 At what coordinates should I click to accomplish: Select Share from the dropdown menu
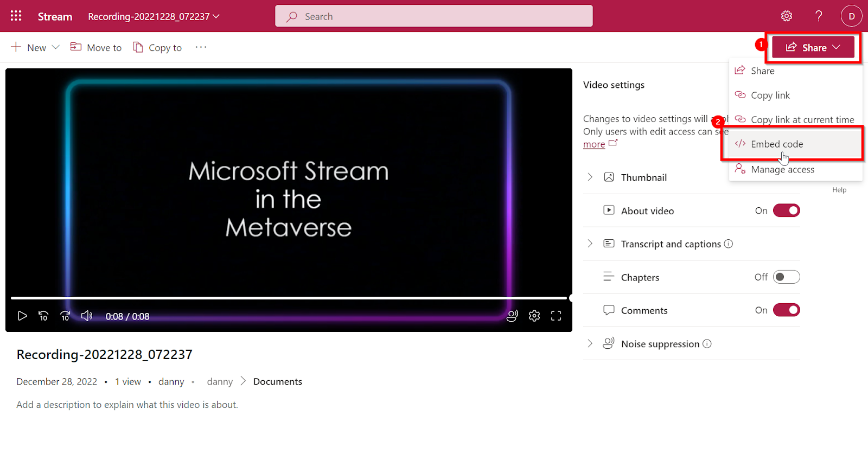point(795,71)
